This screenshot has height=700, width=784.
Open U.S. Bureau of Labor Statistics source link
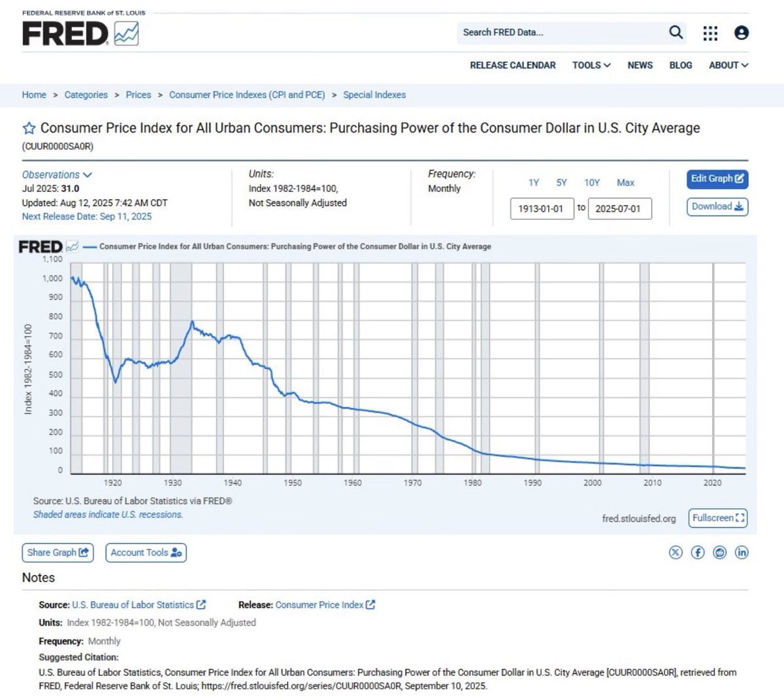[x=139, y=605]
